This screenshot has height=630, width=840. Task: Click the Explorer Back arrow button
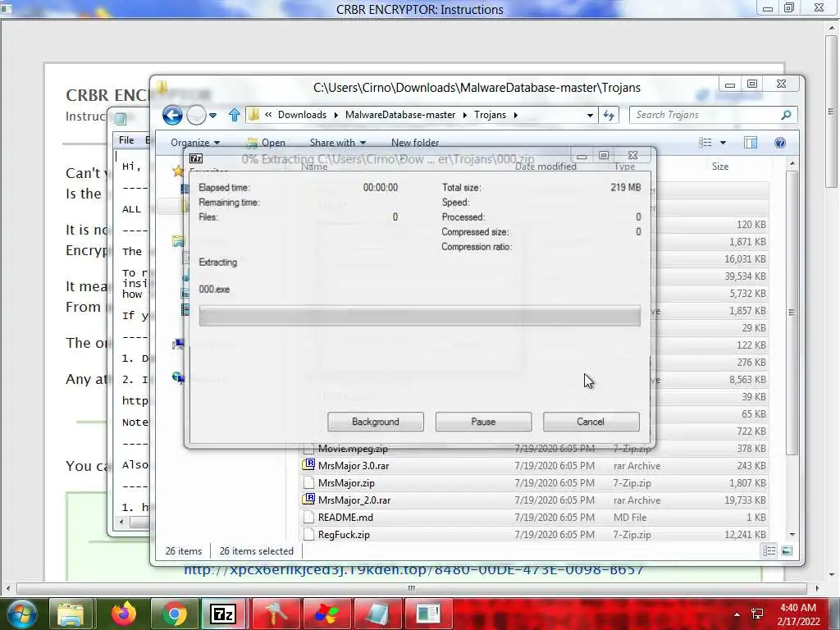point(172,115)
